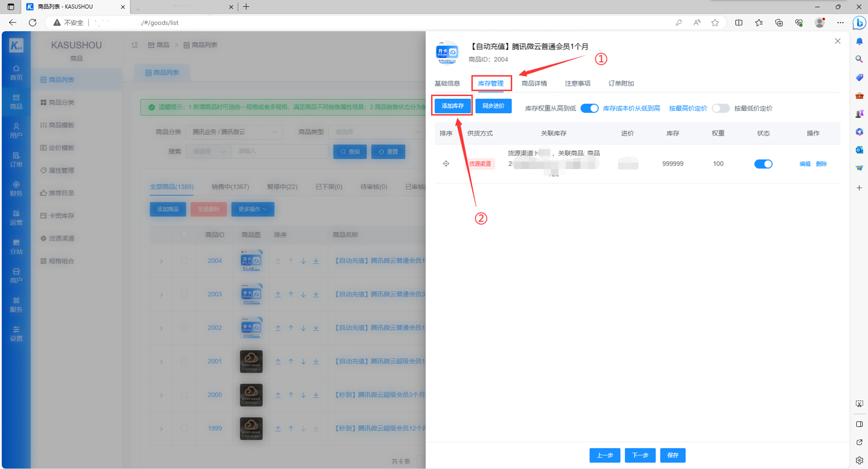This screenshot has width=868, height=469.
Task: Switch to 商品详情 tab
Action: (x=534, y=83)
